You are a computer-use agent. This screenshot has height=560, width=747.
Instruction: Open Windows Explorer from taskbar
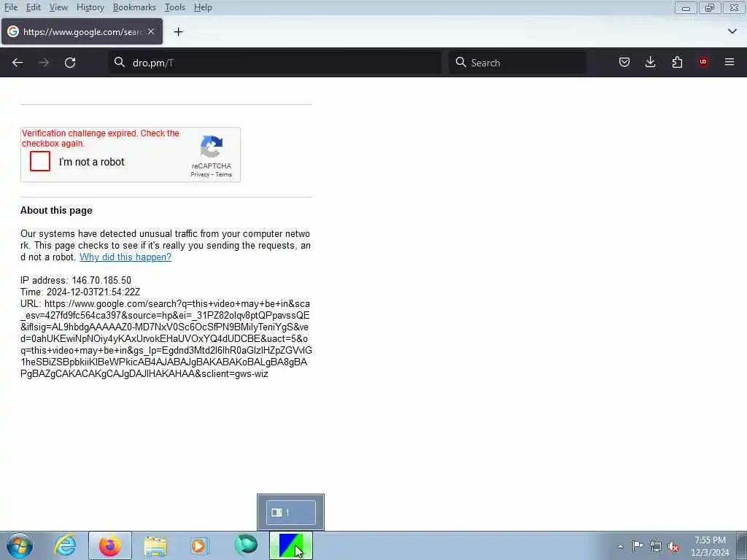click(x=155, y=545)
